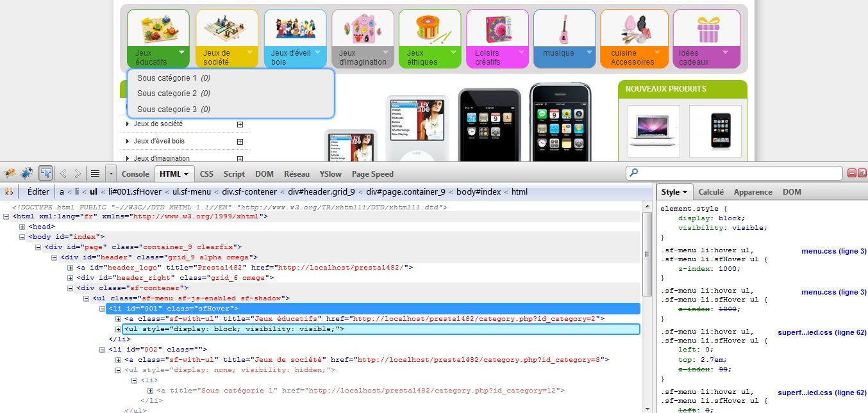Screen dimensions: 868x413
Task: Click the lines icon in Firebug toolbar
Action: pos(95,174)
